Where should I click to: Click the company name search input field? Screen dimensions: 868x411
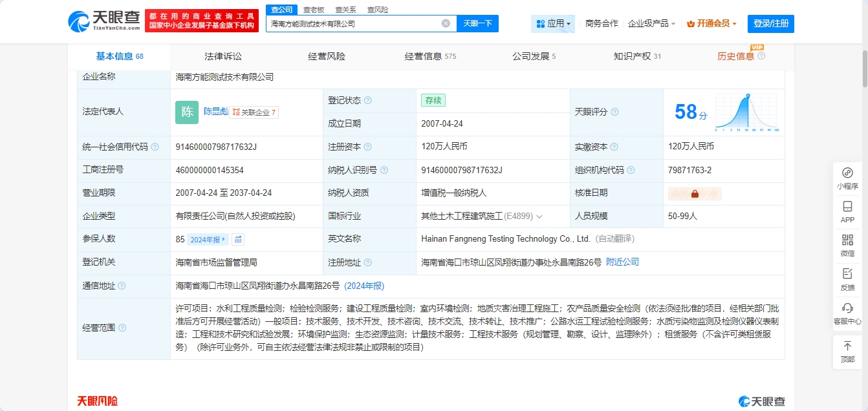353,24
